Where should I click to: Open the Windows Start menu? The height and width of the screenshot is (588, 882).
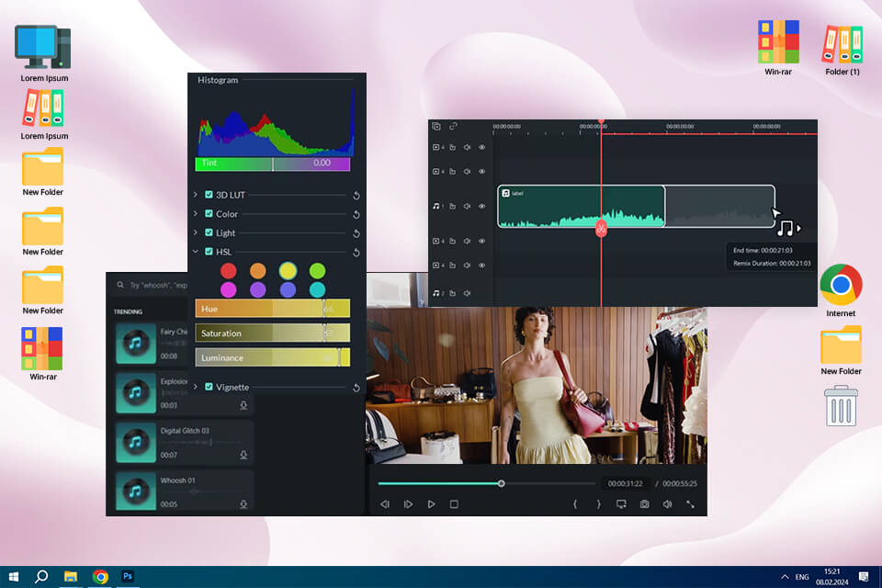tap(14, 577)
